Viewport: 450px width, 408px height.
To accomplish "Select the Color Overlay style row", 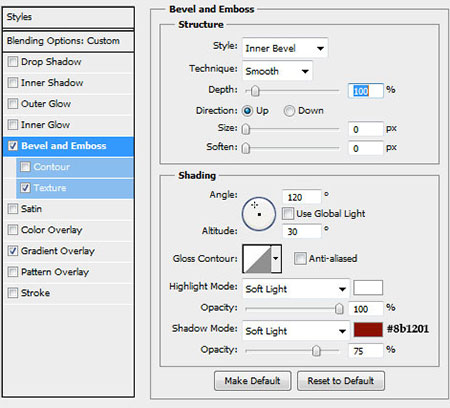I will coord(68,230).
